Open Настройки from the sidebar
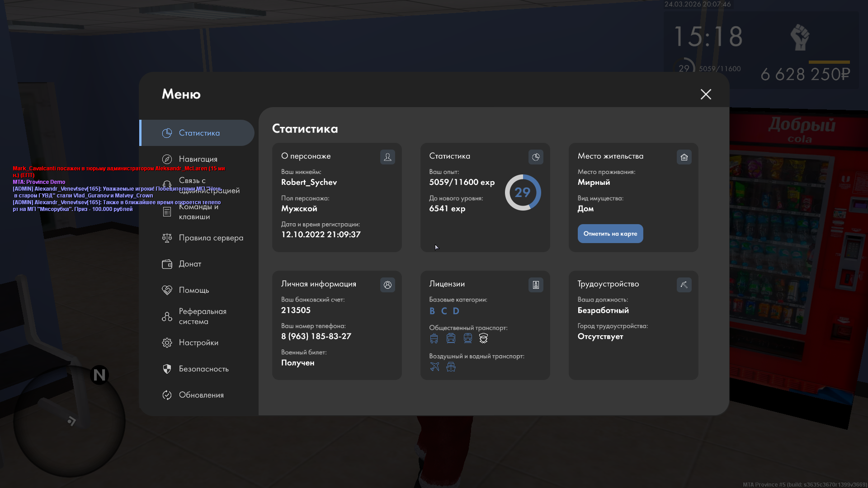The image size is (868, 488). (x=198, y=343)
